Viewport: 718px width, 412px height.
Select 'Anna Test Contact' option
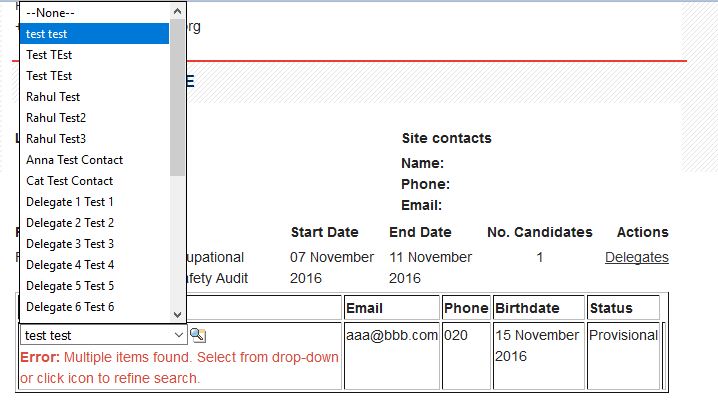pos(75,160)
